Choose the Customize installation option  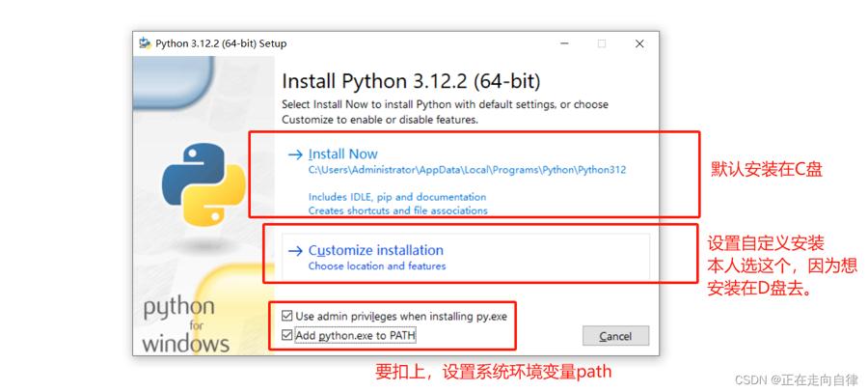376,250
